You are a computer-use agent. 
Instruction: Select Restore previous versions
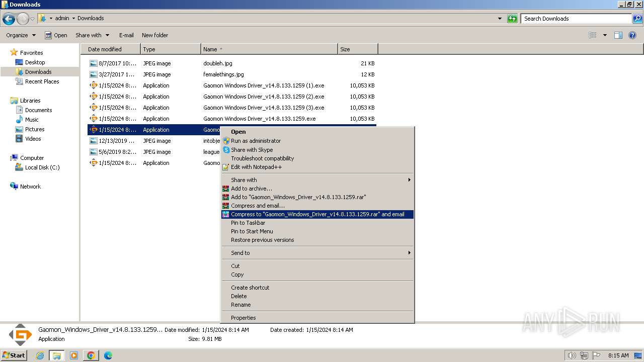pos(317,240)
